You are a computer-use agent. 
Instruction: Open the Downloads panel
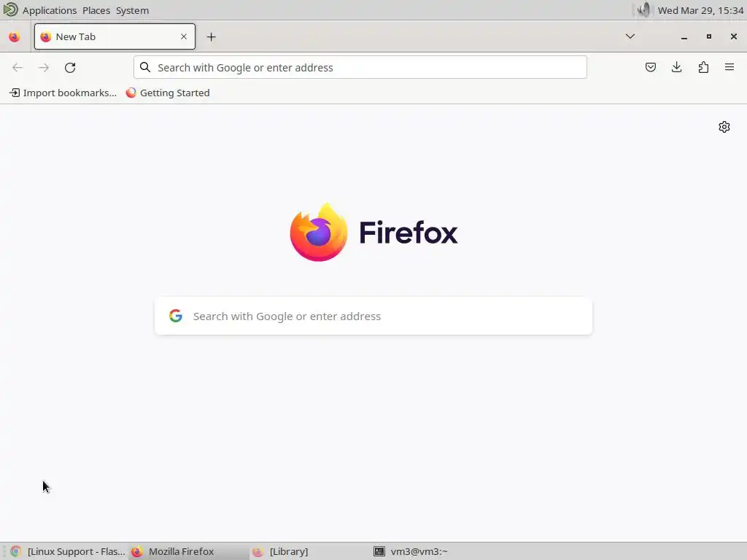676,67
